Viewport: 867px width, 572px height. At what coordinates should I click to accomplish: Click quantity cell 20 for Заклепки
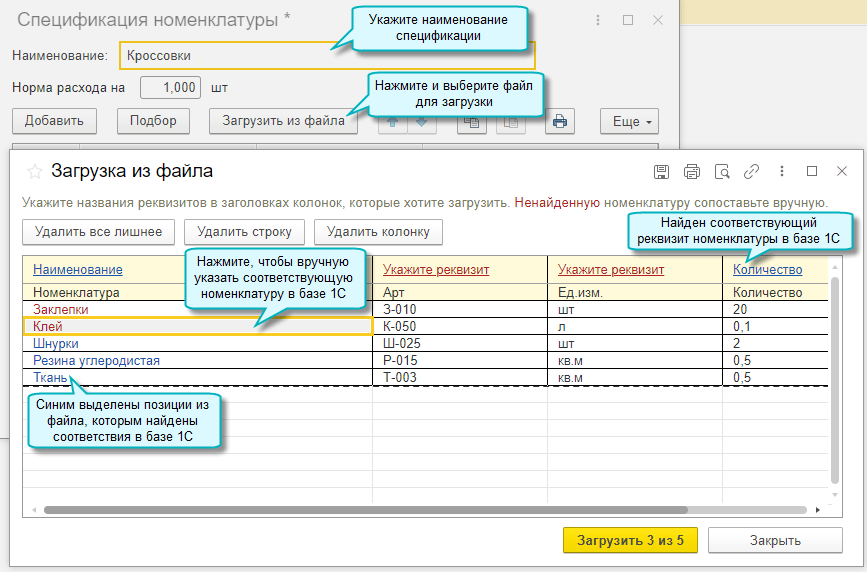coord(775,309)
